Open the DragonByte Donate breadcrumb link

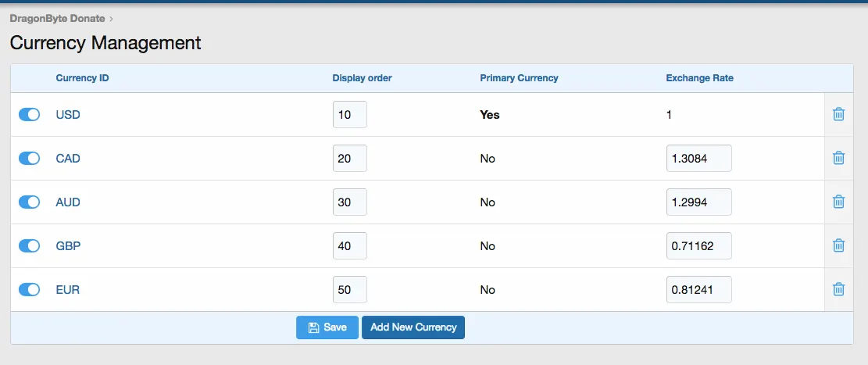tap(57, 18)
